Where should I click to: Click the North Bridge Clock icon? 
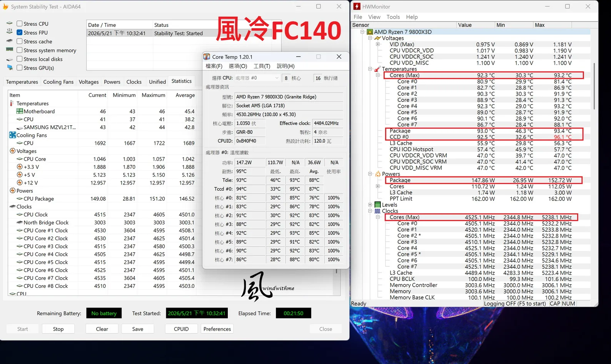coord(20,223)
